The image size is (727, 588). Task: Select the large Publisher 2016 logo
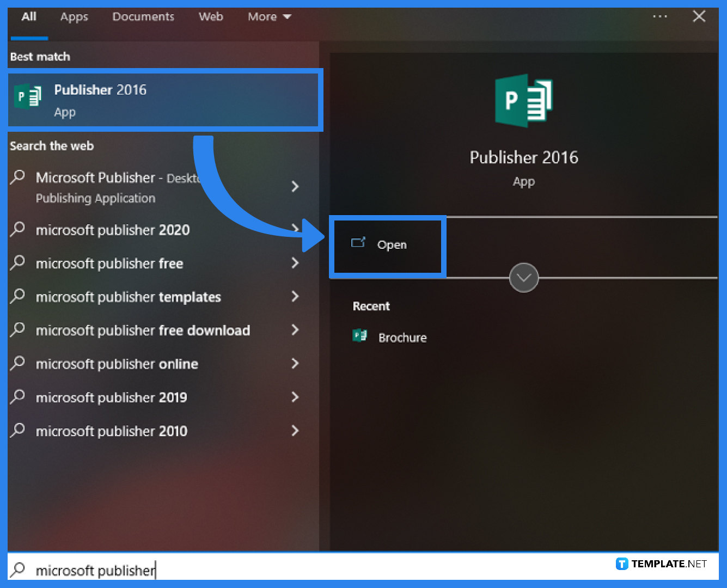tap(523, 101)
